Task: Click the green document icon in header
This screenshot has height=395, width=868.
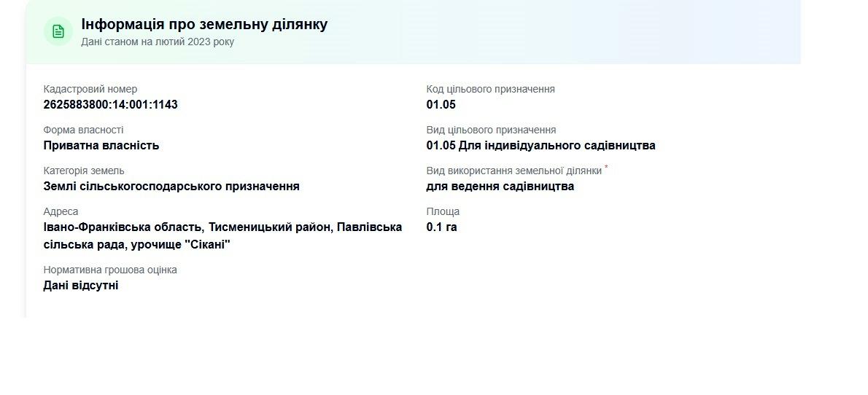Action: click(x=58, y=31)
